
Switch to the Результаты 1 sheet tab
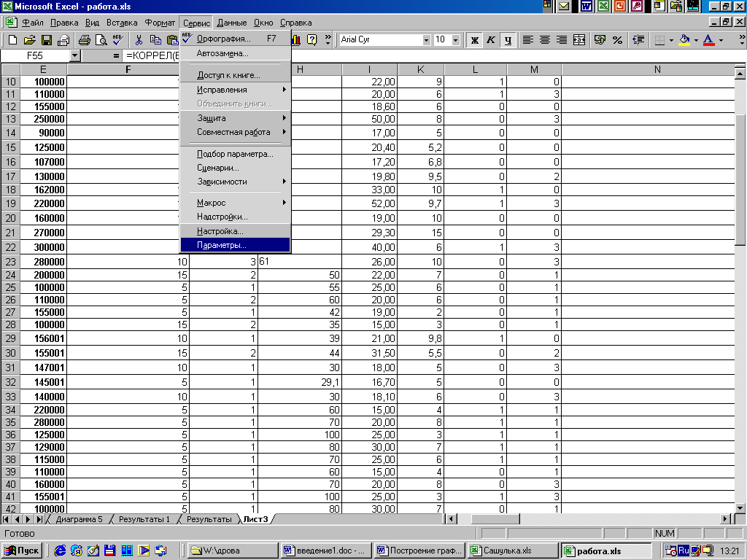point(144,519)
